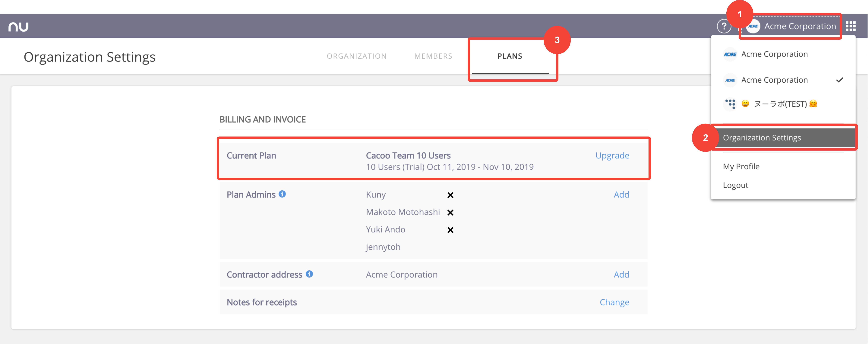Switch to the Members tab

433,56
